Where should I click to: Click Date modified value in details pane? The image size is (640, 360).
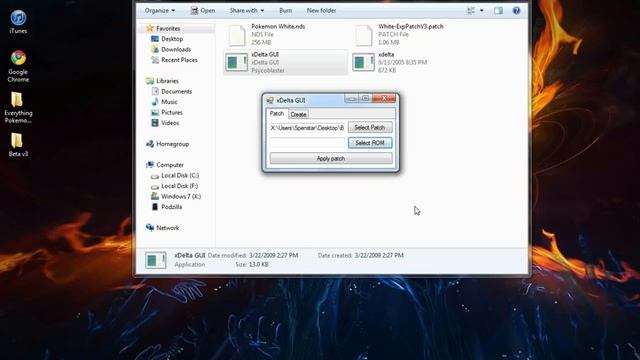pos(273,256)
